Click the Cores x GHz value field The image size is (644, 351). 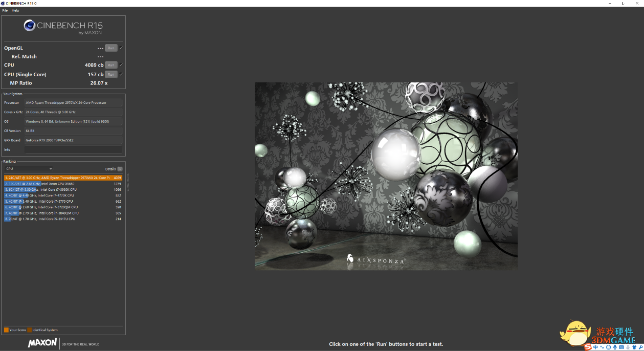74,112
